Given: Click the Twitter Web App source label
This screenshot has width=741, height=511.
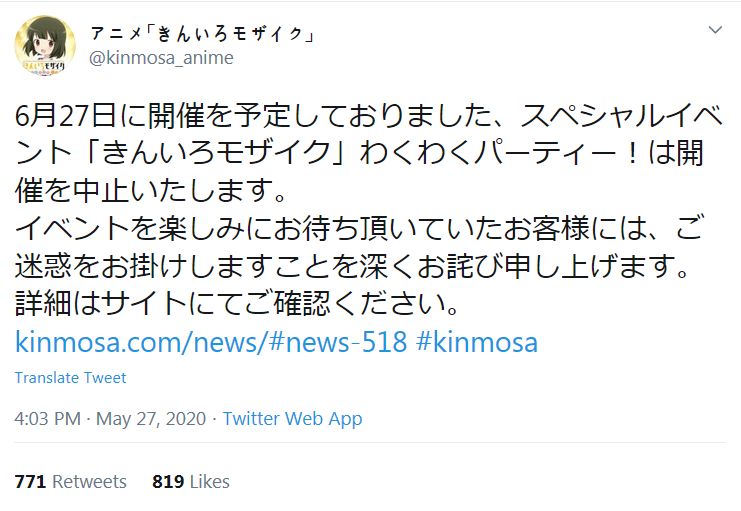Looking at the screenshot, I should 292,419.
